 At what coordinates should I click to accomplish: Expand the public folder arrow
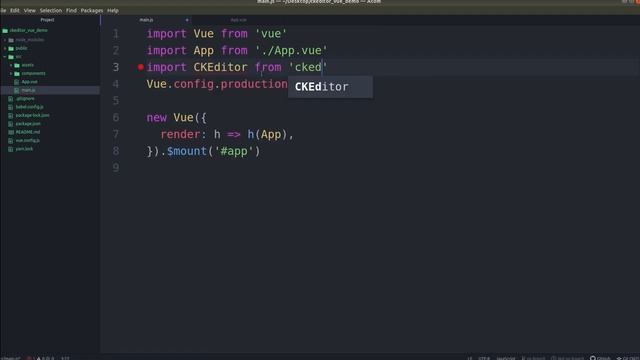[x=5, y=48]
